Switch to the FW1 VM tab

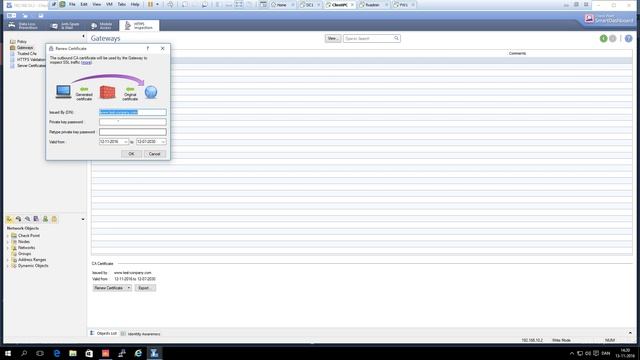pos(404,5)
